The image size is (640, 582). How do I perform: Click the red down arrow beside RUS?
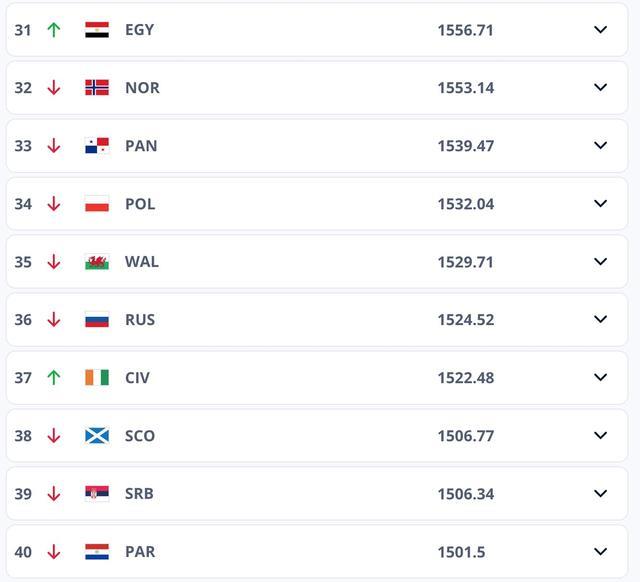coord(54,320)
